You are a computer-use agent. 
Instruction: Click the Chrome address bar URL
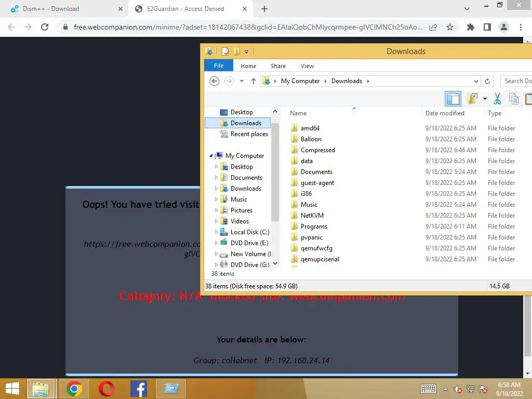point(248,27)
